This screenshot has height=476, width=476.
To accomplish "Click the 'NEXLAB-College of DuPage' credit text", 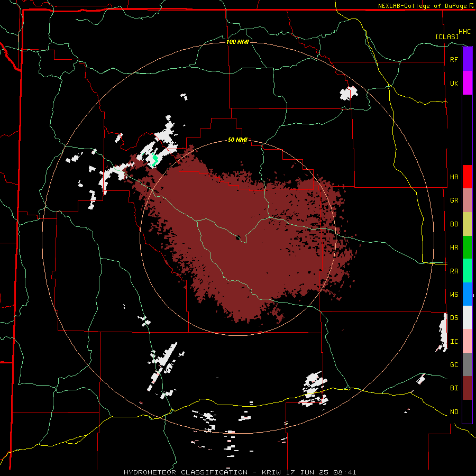I will tap(422, 6).
